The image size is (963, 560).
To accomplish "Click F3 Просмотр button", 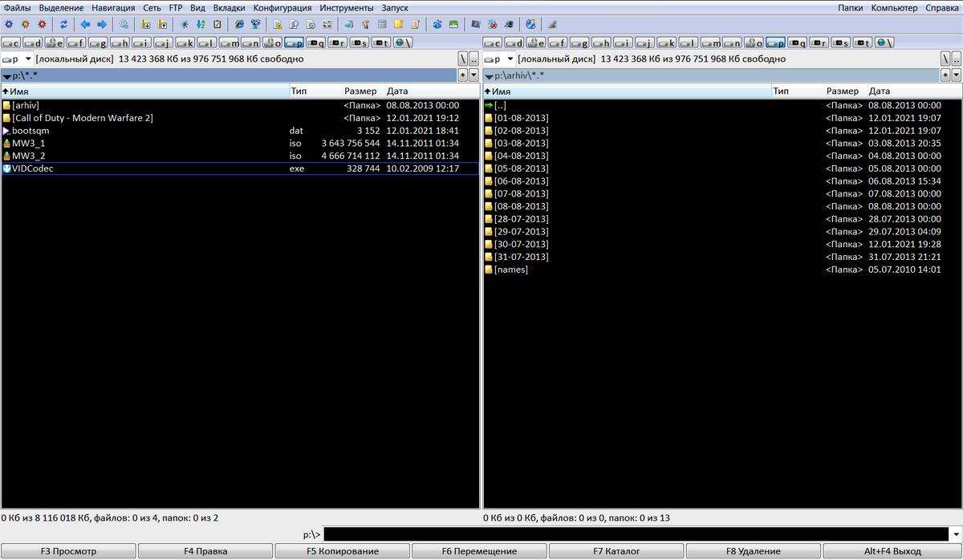I will [68, 551].
